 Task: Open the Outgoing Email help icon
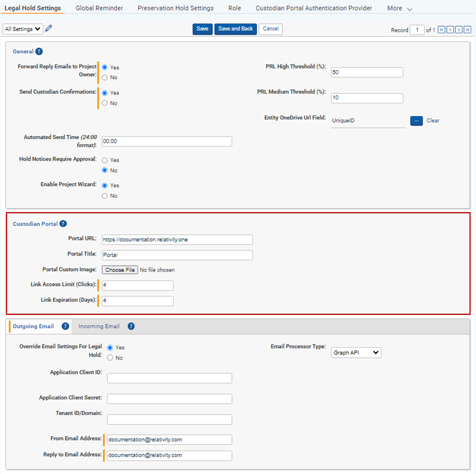[65, 326]
